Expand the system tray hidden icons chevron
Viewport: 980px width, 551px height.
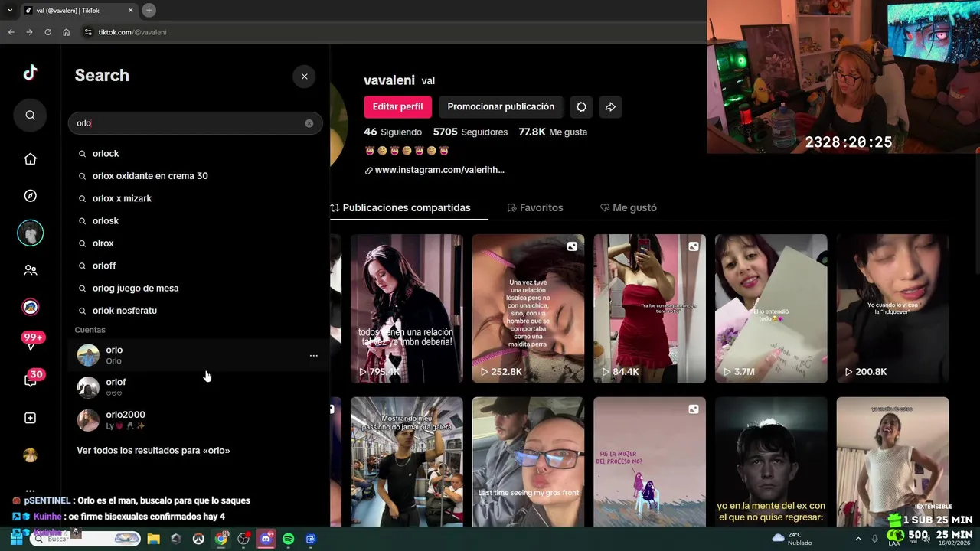857,539
